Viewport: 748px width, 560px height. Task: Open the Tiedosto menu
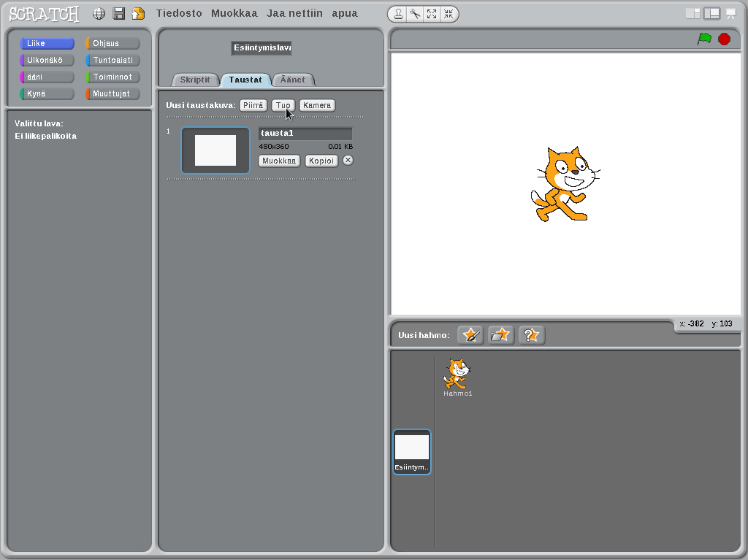(179, 13)
